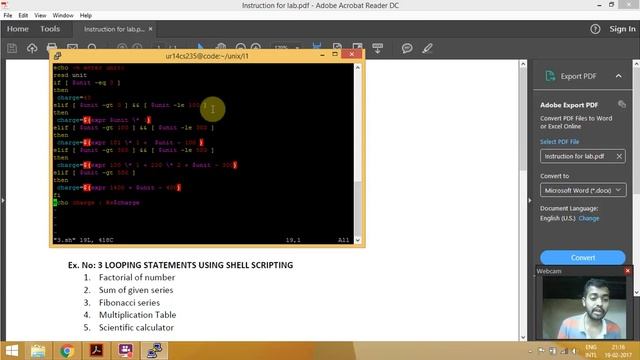Click the fit-width page icon in toolbar
Image resolution: width=640 pixels, height=360 pixels.
click(317, 47)
